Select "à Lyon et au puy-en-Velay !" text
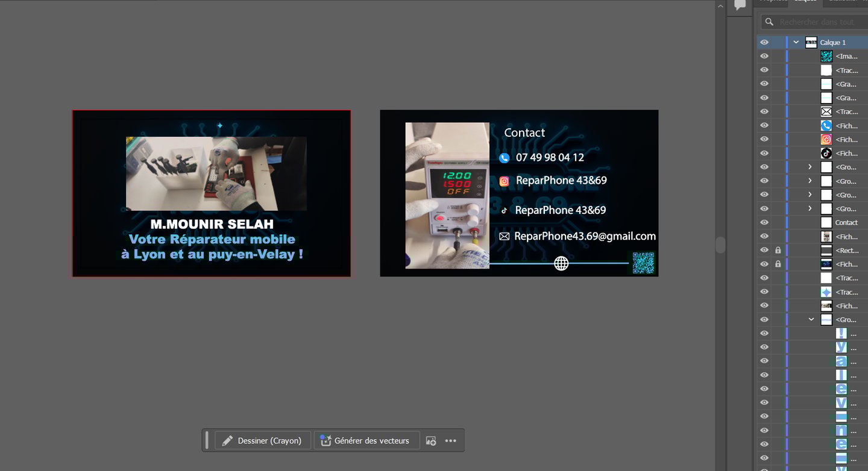Viewport: 868px width, 471px height. (x=212, y=254)
